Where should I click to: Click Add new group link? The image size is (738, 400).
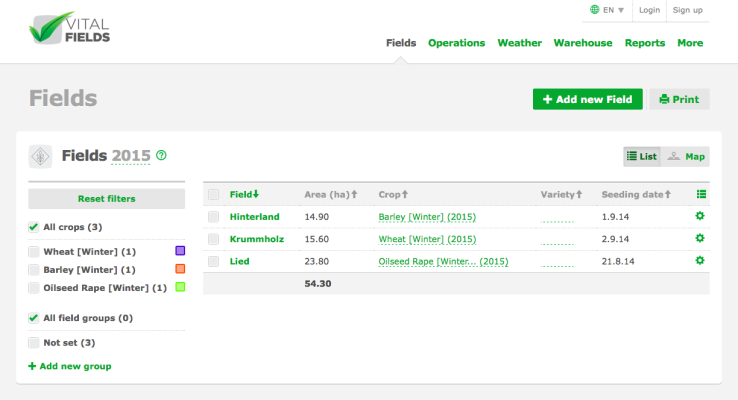(x=70, y=366)
